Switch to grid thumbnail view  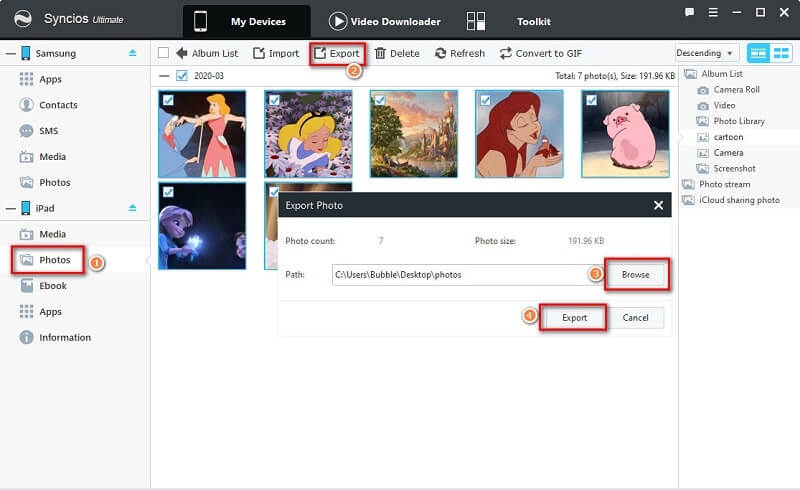click(781, 53)
